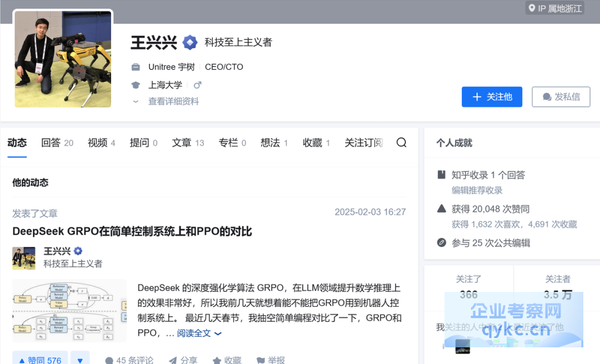Downvote the article with the down arrow
Viewport: 600px width, 364px height.
coord(80,360)
